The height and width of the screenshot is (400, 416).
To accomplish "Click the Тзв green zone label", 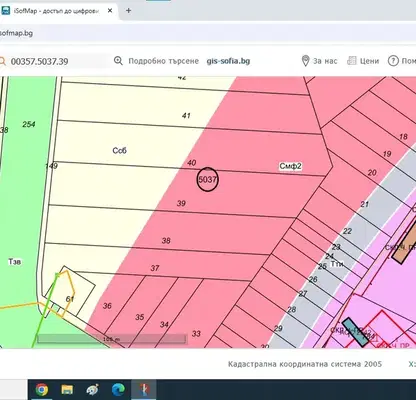I will coord(15,262).
